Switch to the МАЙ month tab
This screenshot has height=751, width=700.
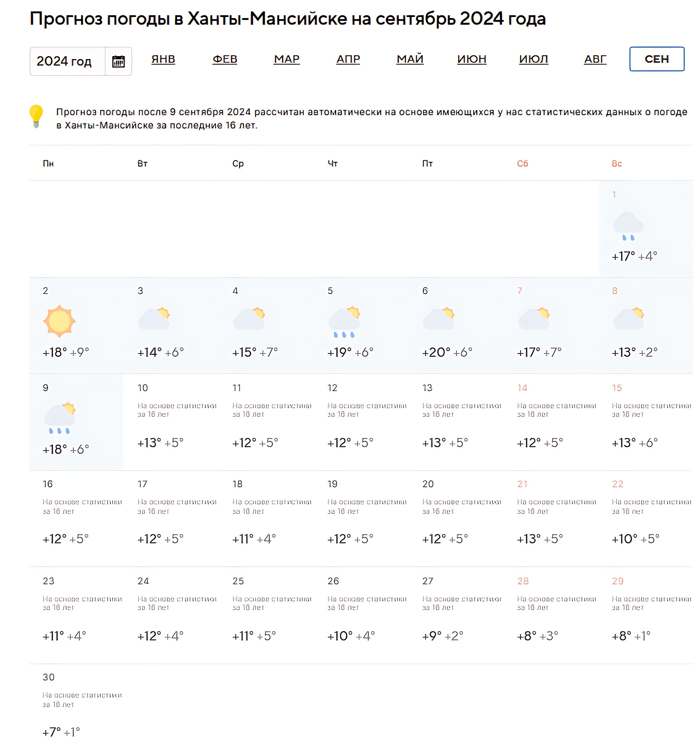pos(410,59)
